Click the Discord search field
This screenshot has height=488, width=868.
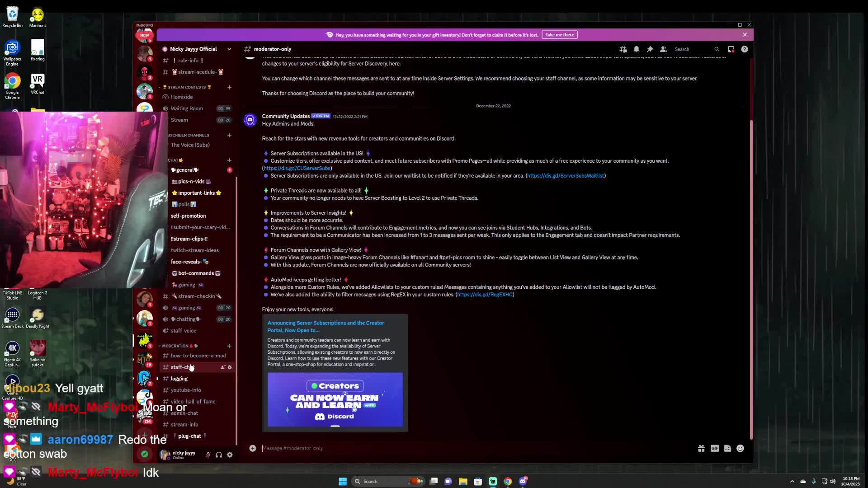pyautogui.click(x=696, y=49)
